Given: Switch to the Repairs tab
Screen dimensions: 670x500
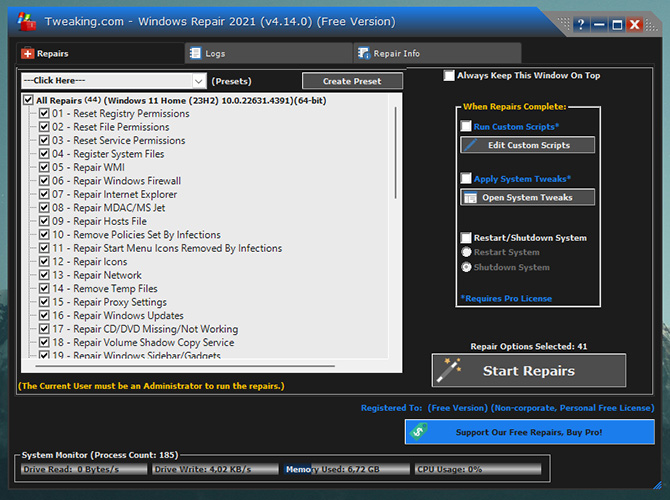Looking at the screenshot, I should point(101,53).
